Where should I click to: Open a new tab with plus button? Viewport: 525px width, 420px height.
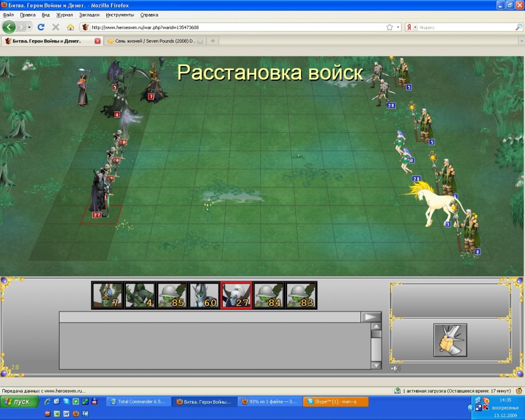pos(212,41)
